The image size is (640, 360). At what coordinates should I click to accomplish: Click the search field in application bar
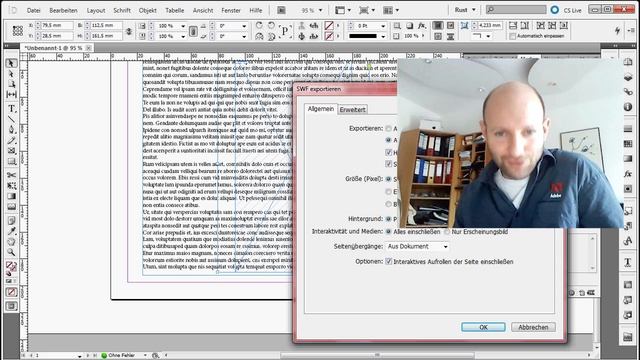click(516, 9)
